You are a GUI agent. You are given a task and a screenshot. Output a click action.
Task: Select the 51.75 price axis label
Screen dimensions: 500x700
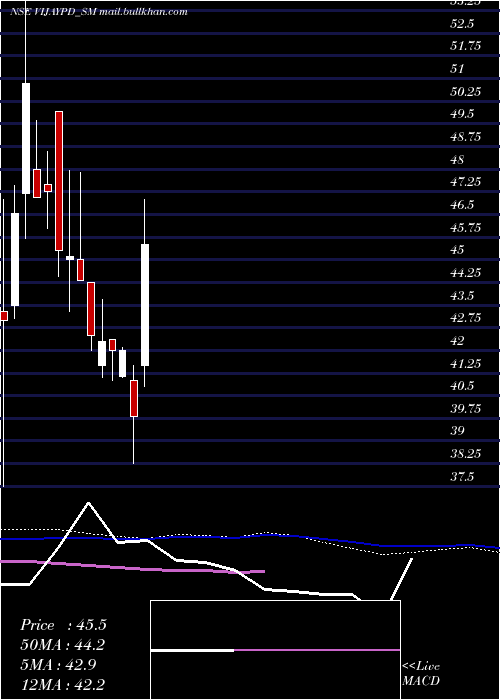coord(466,46)
